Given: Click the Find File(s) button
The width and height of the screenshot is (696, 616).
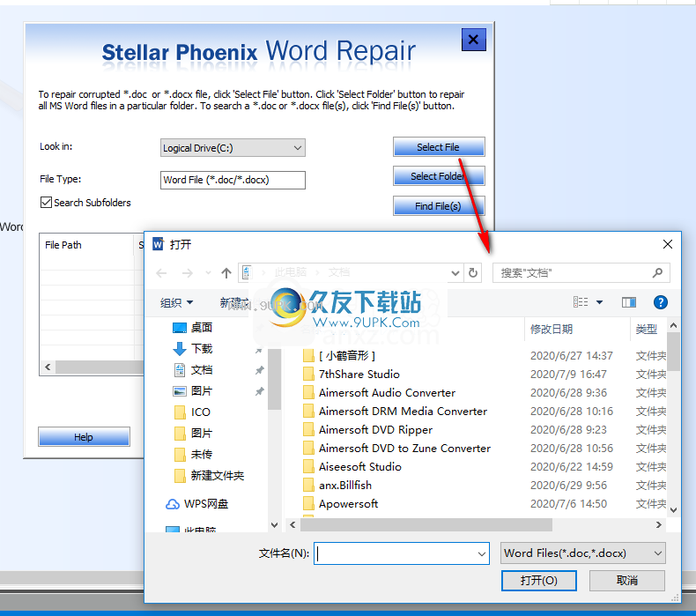Looking at the screenshot, I should click(439, 206).
